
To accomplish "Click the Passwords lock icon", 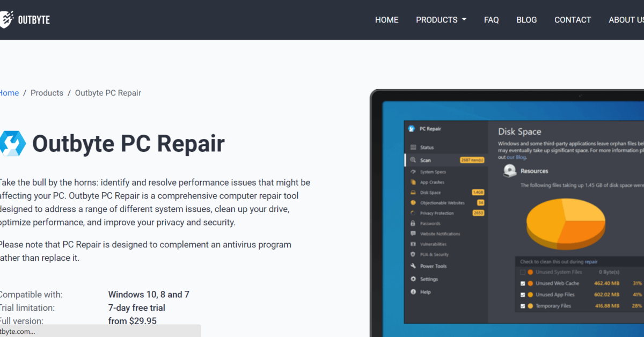I will click(413, 223).
